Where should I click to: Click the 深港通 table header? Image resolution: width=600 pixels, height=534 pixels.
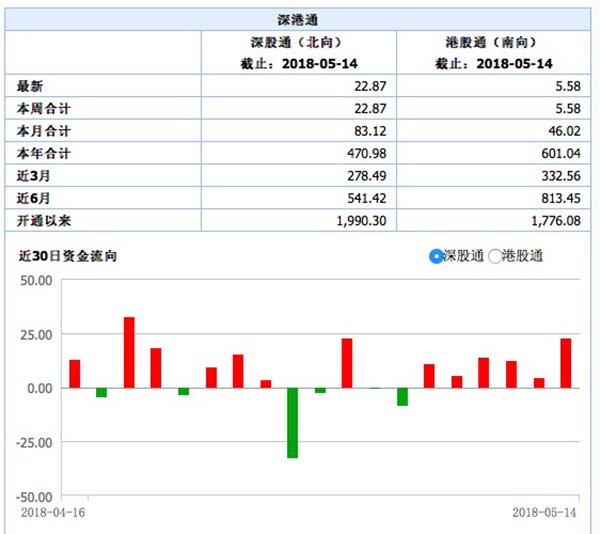[298, 20]
